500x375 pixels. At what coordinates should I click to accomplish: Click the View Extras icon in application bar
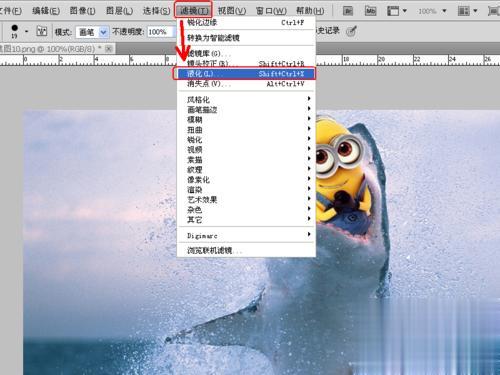(x=397, y=11)
